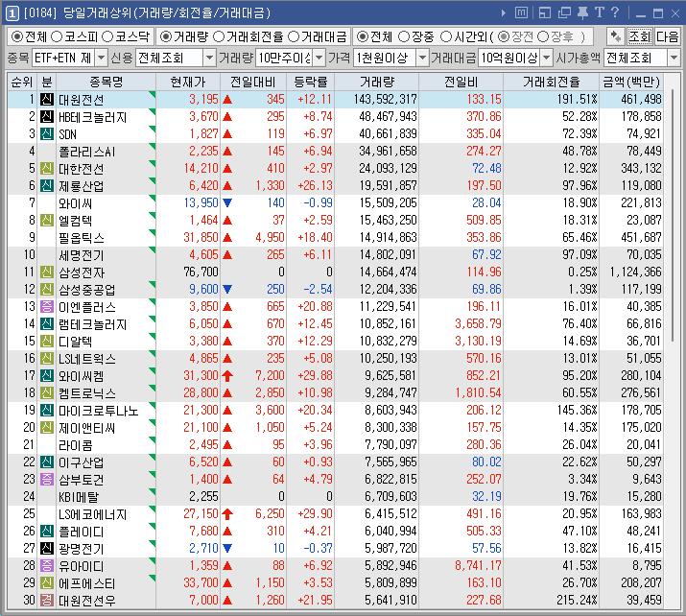
Task: Open the 가격 1천원이상 dropdown
Action: point(422,58)
